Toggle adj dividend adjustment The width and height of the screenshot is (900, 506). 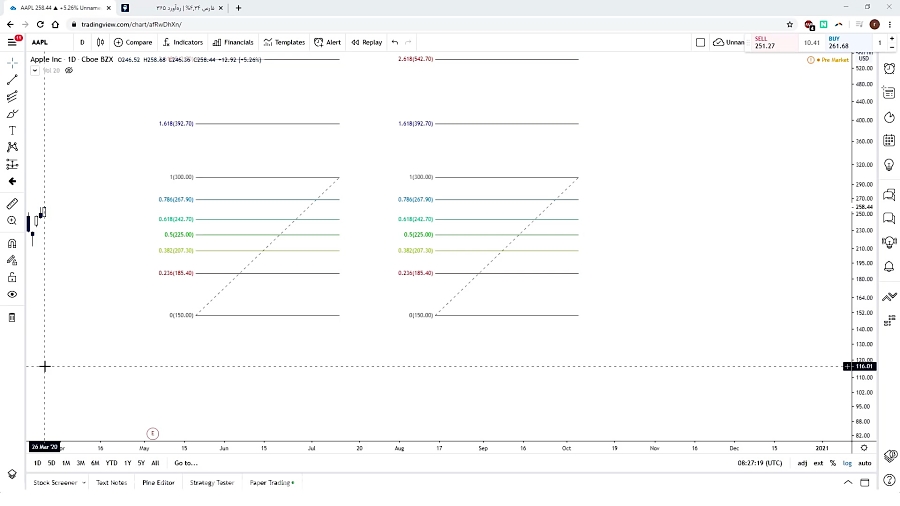(802, 463)
